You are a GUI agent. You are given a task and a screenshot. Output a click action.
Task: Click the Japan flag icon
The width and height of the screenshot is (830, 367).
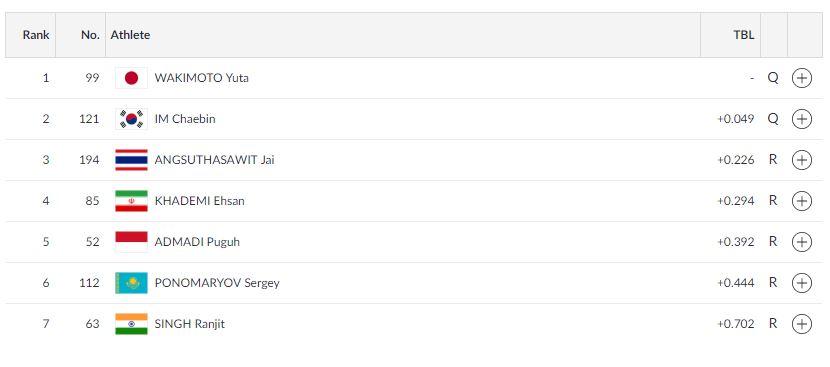click(x=131, y=78)
